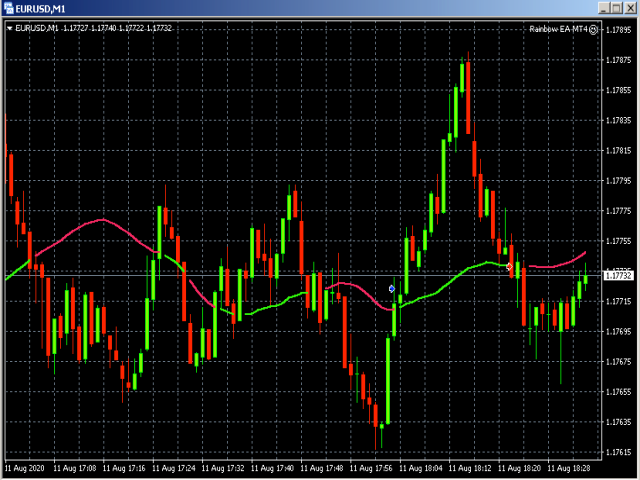Click the 1.17875 price scale value
Viewport: 640px width, 480px height.
coord(618,60)
